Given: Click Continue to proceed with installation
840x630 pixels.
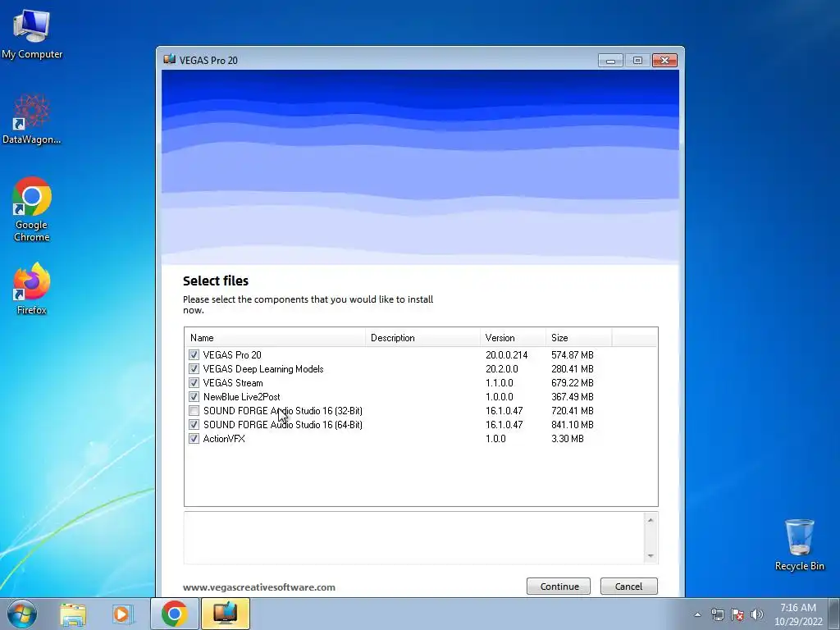Looking at the screenshot, I should (558, 586).
